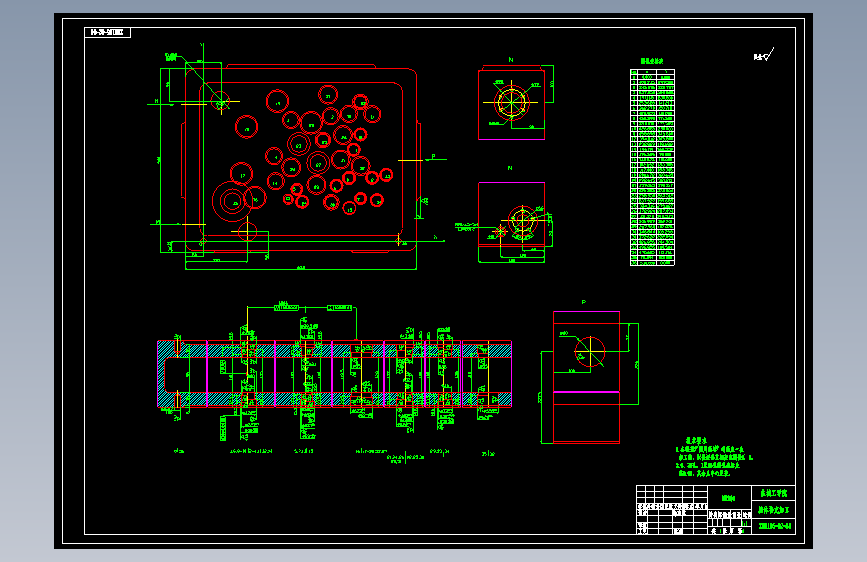The height and width of the screenshot is (562, 867).
Task: Click the P label above the bottom-right view
Action: pos(583,303)
